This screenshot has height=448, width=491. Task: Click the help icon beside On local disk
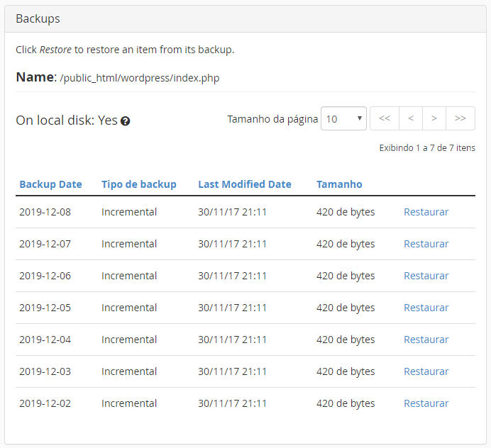coord(126,121)
